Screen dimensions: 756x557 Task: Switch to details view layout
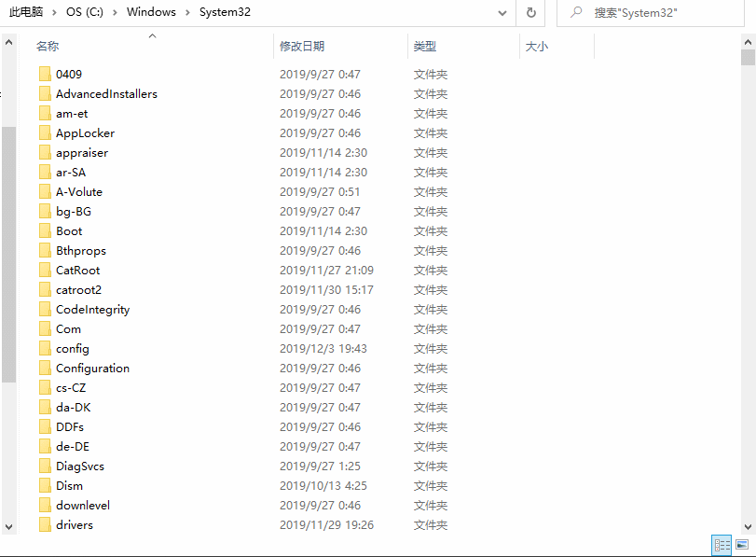coord(722,546)
